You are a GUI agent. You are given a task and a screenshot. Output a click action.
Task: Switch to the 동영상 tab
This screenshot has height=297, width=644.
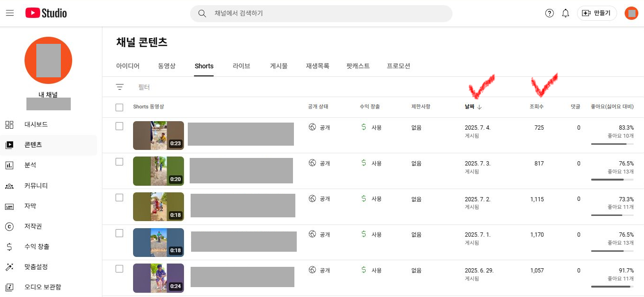(167, 66)
